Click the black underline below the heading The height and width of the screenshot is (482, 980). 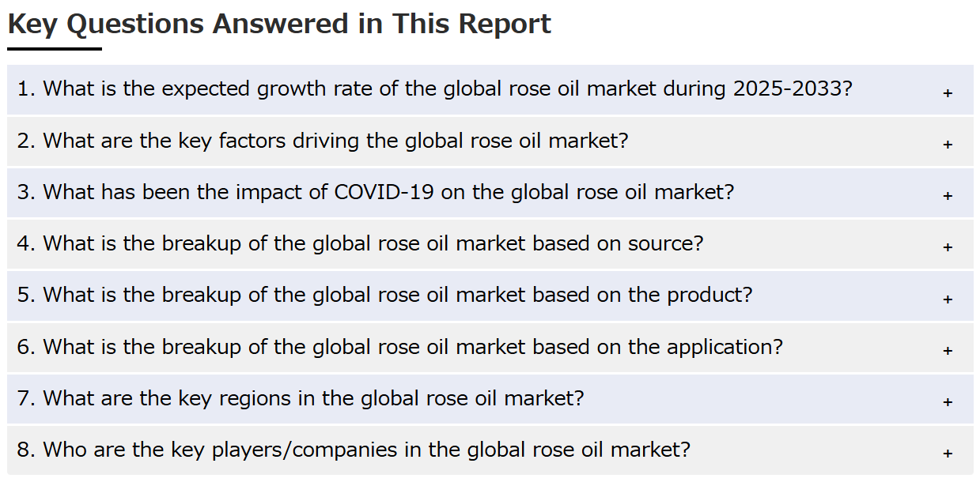pos(55,49)
